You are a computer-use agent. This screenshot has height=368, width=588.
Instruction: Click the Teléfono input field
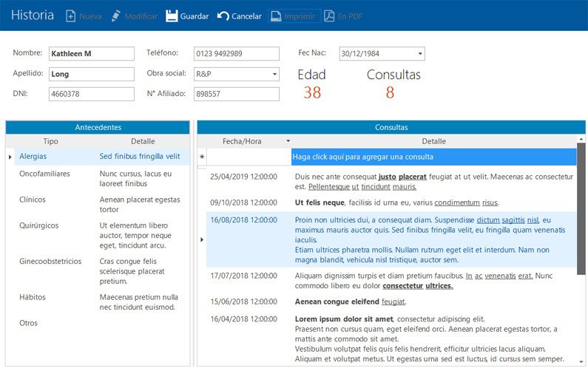click(236, 54)
